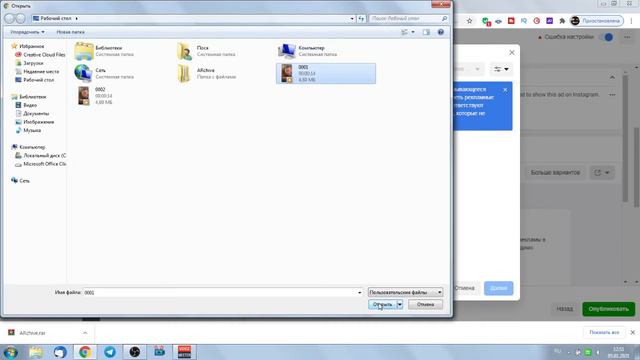Open Google Chrome from the taskbar
The height and width of the screenshot is (360, 640).
click(85, 352)
